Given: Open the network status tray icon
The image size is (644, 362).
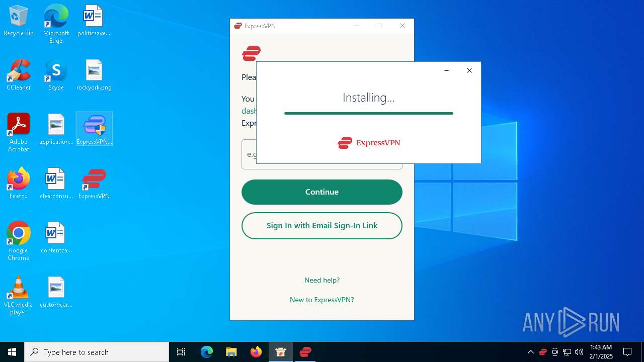Looking at the screenshot, I should [x=567, y=352].
